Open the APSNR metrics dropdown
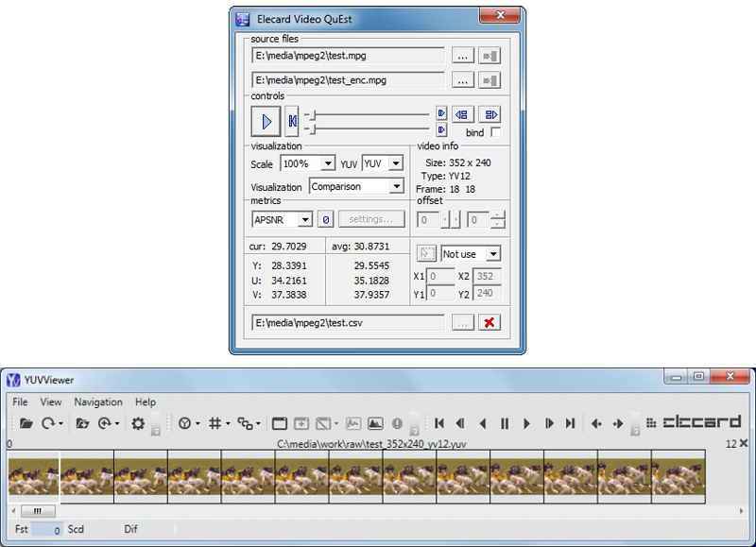 coord(305,220)
